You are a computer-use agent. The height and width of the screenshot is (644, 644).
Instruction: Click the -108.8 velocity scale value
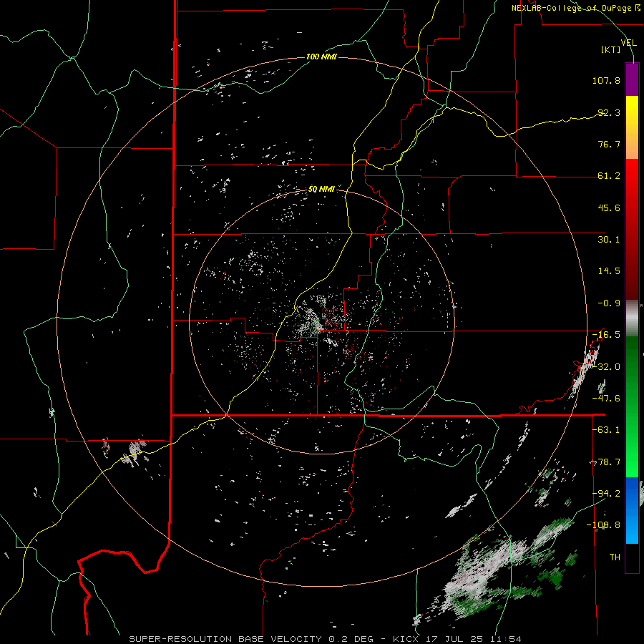click(x=603, y=525)
